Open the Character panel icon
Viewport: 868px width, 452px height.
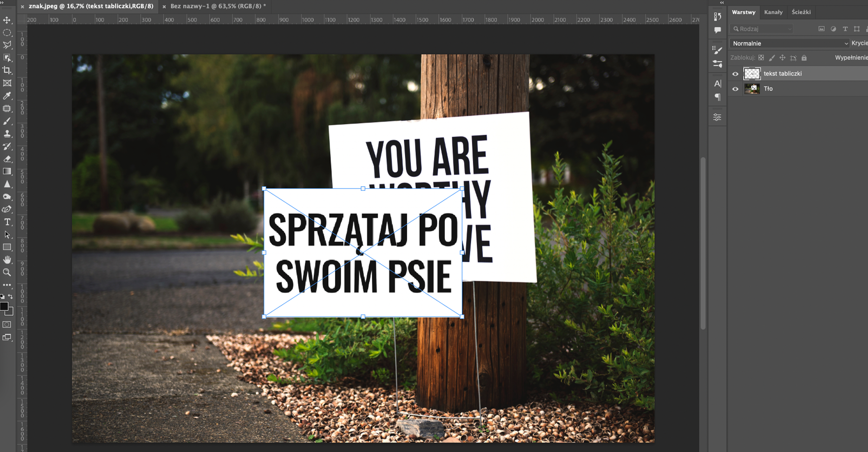point(717,84)
